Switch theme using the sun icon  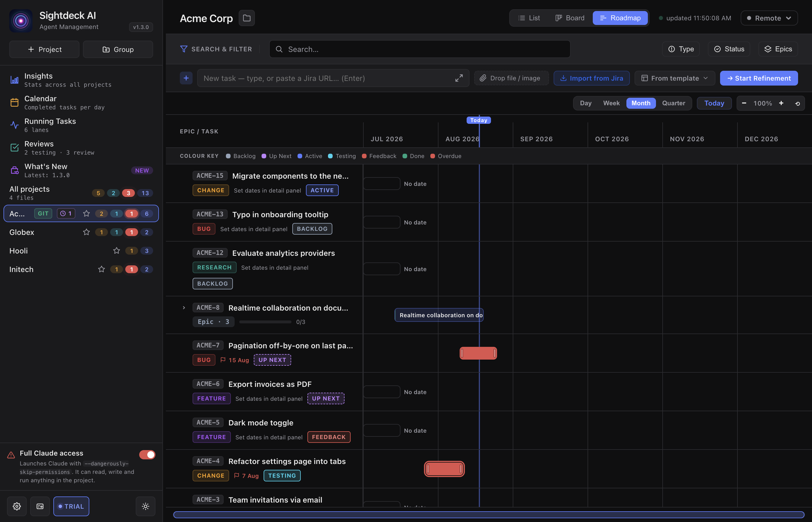(x=145, y=506)
